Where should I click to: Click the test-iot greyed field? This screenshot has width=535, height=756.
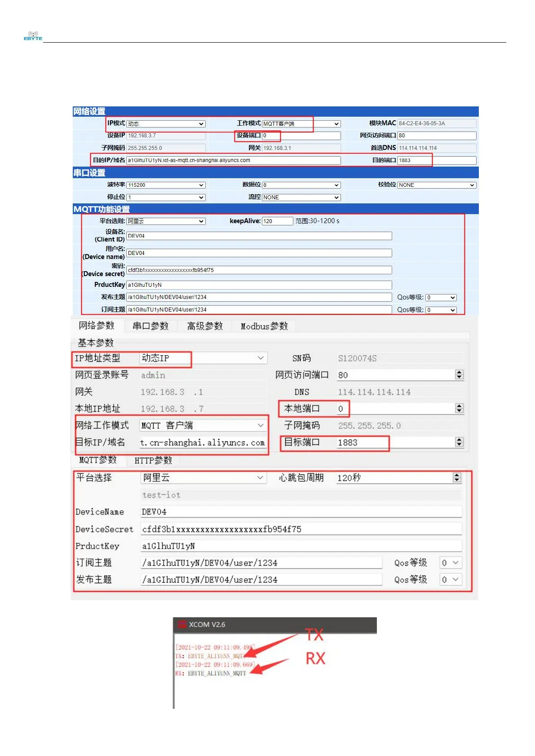(x=301, y=495)
